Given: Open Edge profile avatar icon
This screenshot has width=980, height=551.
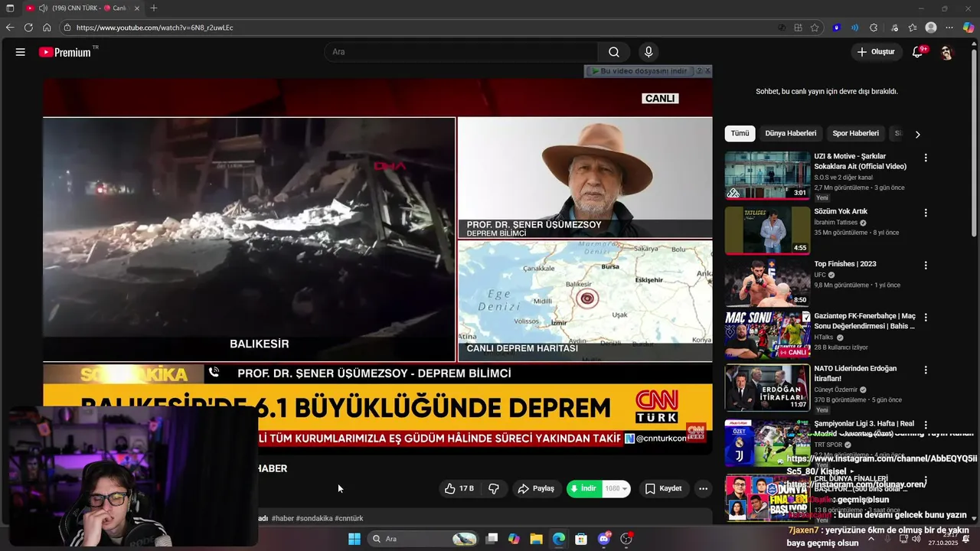Looking at the screenshot, I should pos(931,28).
